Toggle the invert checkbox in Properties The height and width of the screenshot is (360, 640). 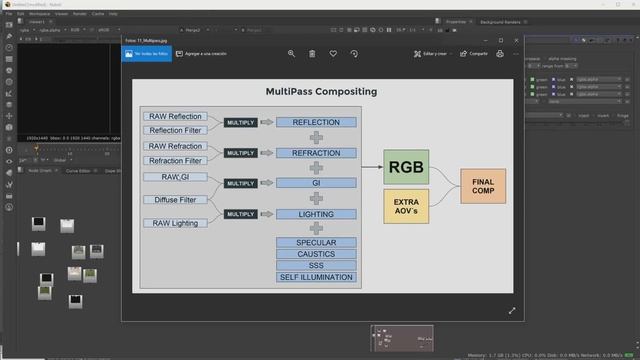pyautogui.click(x=593, y=116)
